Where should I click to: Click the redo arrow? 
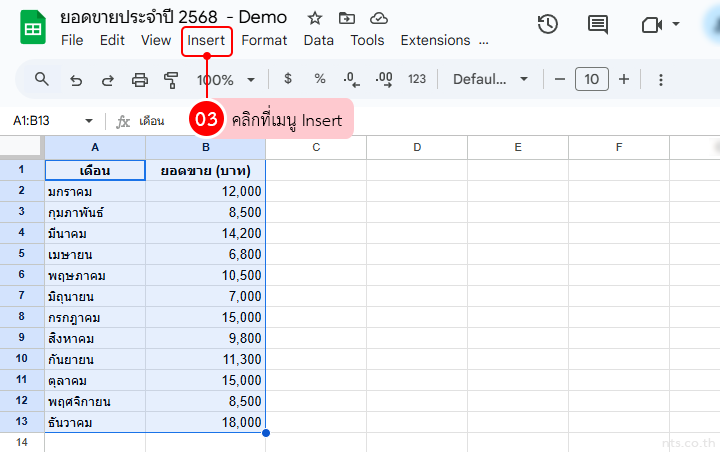click(x=108, y=79)
